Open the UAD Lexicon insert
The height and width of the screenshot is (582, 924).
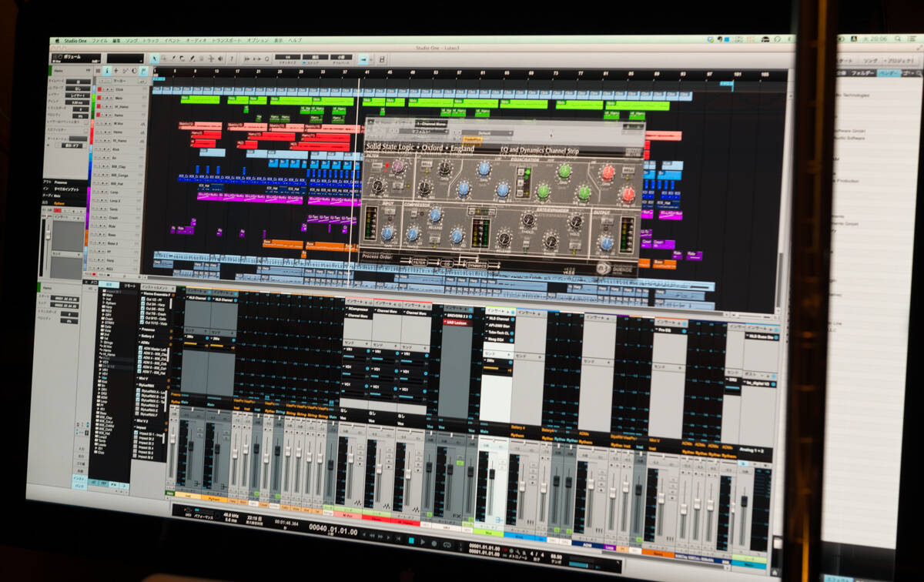457,323
